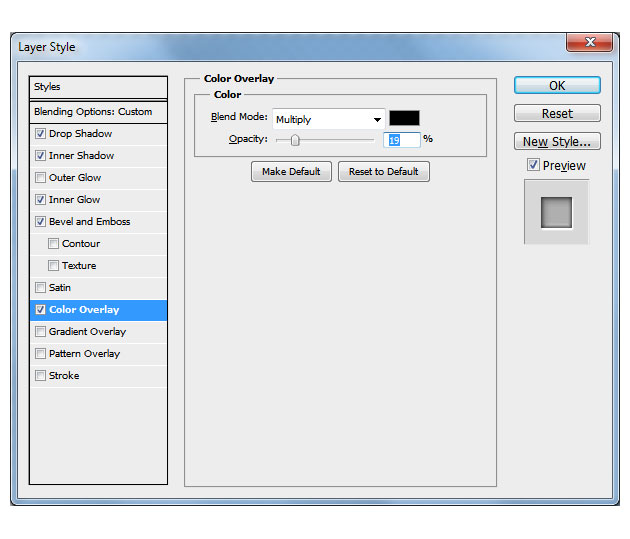Enable the Pattern Overlay checkbox
This screenshot has width=630, height=539.
tap(40, 354)
